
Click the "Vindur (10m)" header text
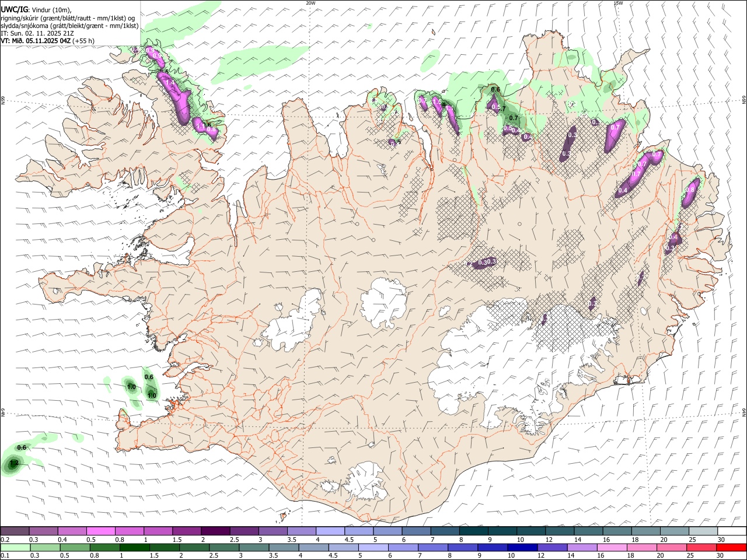click(x=51, y=9)
